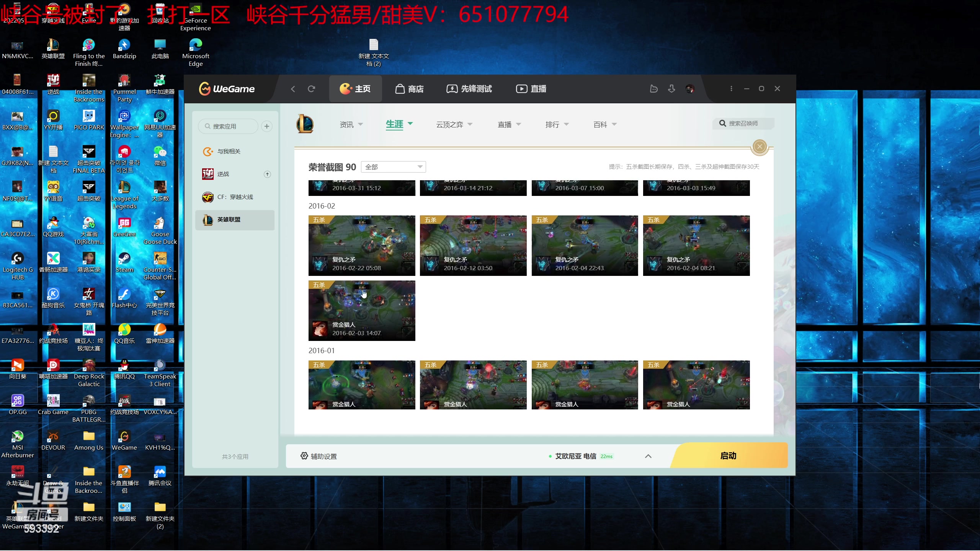Click the plus button beside 搜索应用
The width and height of the screenshot is (980, 551).
pyautogui.click(x=267, y=126)
